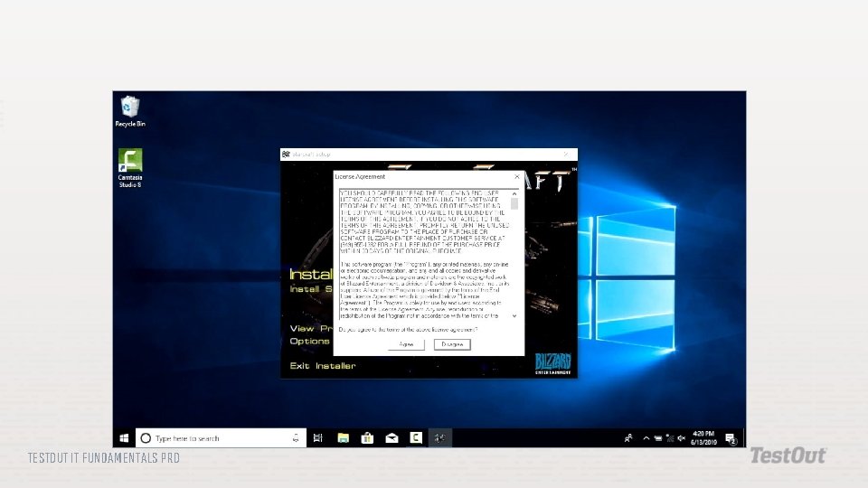Click the license text scrollbar down arrow
Screen dimensions: 868x488
click(514, 316)
